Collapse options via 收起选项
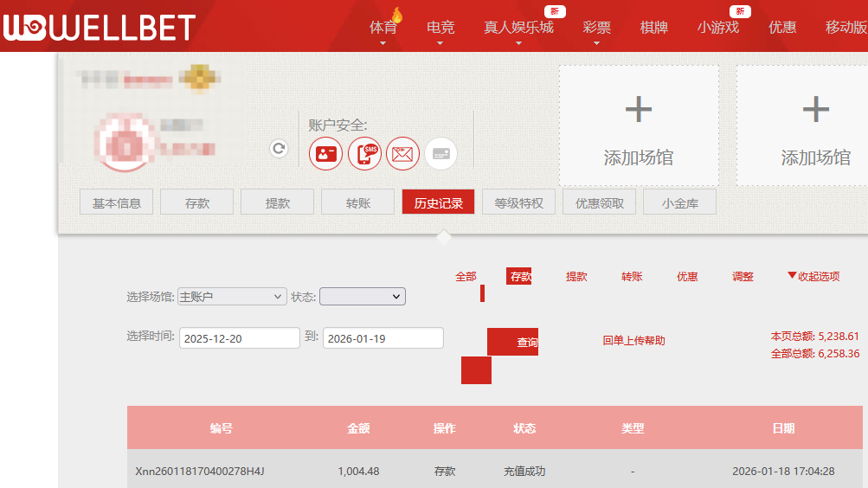Screen dimensions: 868x488 pos(813,277)
